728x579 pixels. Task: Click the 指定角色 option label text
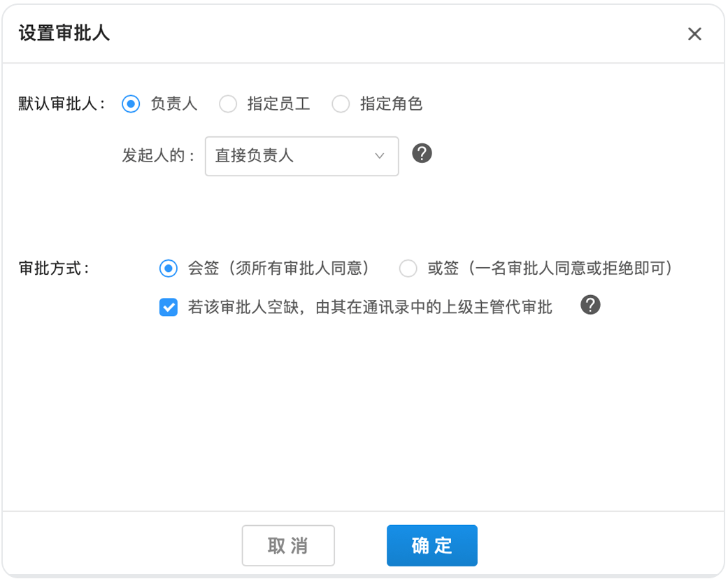click(391, 104)
